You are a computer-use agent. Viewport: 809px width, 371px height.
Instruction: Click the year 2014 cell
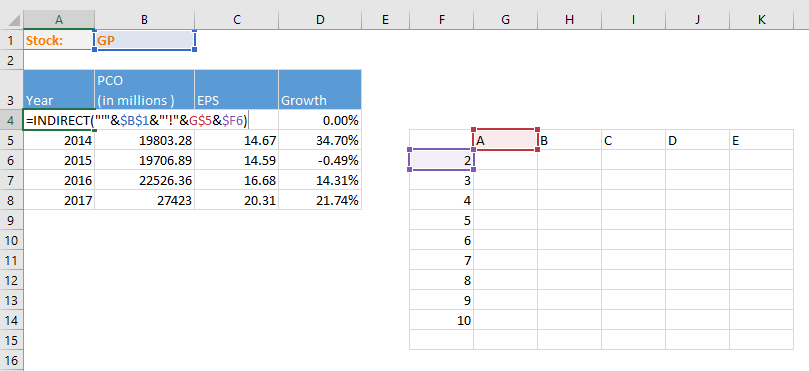pyautogui.click(x=59, y=140)
